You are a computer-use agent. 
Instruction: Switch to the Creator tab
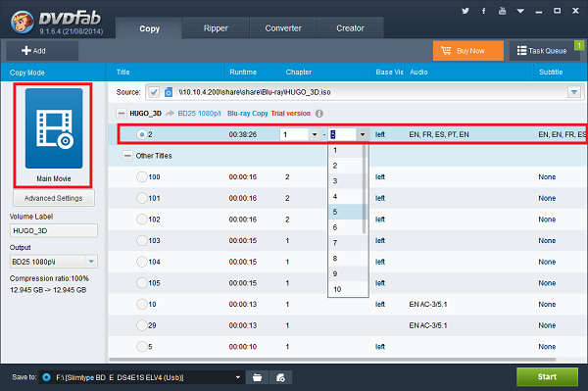[x=350, y=28]
